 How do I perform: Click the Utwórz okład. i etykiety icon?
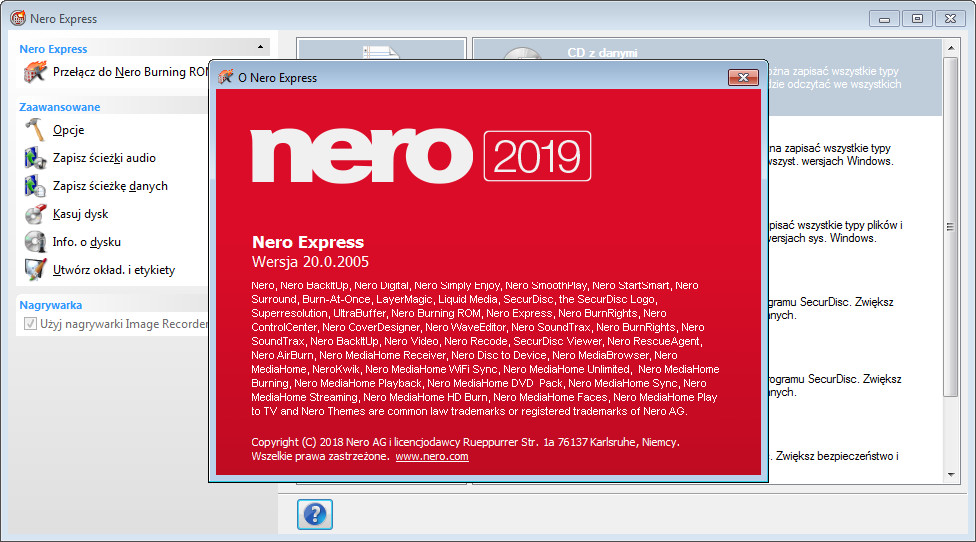click(x=35, y=270)
